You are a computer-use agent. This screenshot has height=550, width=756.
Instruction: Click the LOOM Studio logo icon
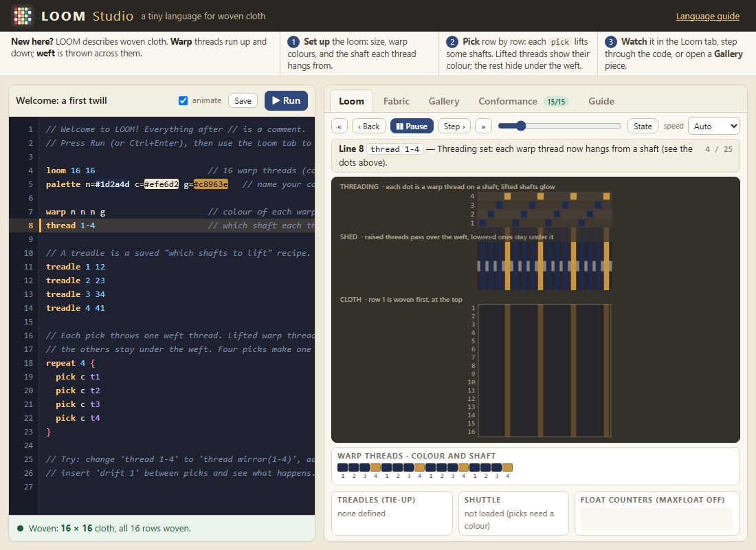click(22, 16)
